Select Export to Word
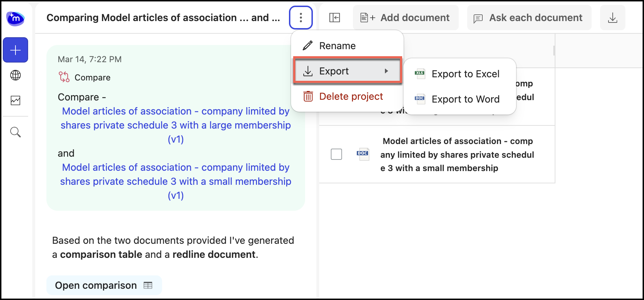 point(465,99)
